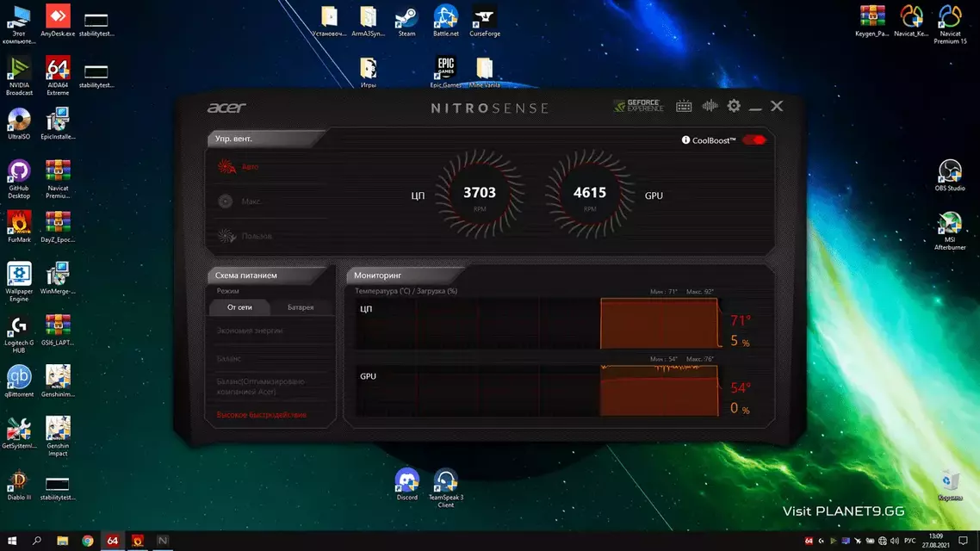Select the CurseForge desktop icon
Image resolution: width=980 pixels, height=551 pixels.
(x=484, y=22)
